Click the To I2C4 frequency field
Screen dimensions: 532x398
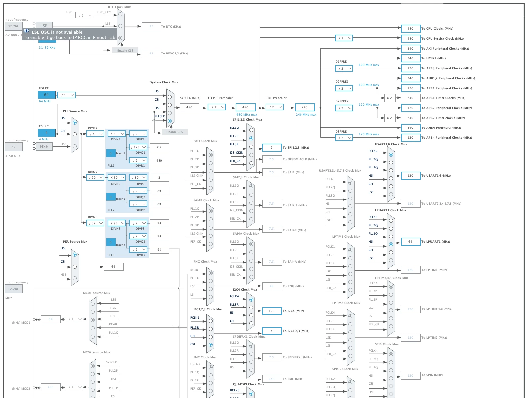(272, 311)
